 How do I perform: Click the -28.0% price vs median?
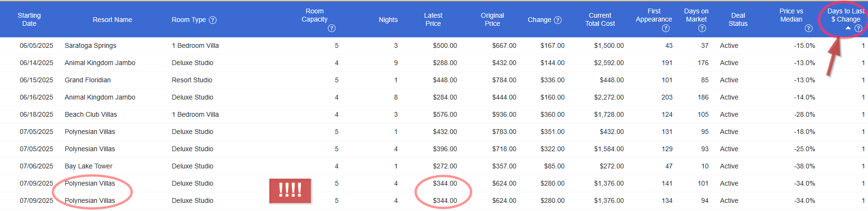[x=804, y=115]
